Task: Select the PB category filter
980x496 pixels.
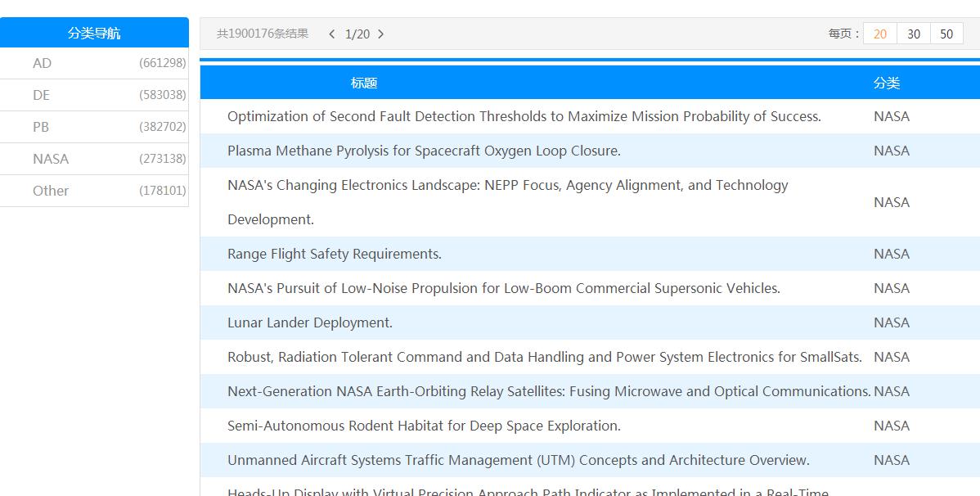Action: (41, 127)
